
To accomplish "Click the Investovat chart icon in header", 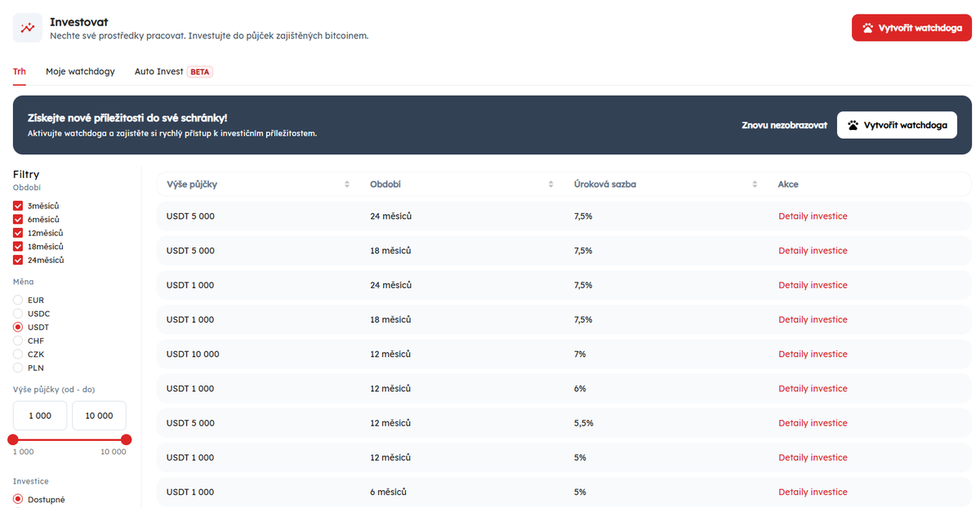I will [x=28, y=28].
